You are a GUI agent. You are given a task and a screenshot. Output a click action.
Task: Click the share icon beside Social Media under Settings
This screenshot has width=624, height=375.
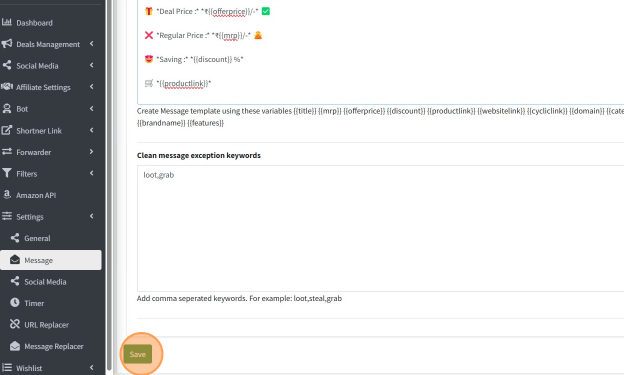(15, 281)
